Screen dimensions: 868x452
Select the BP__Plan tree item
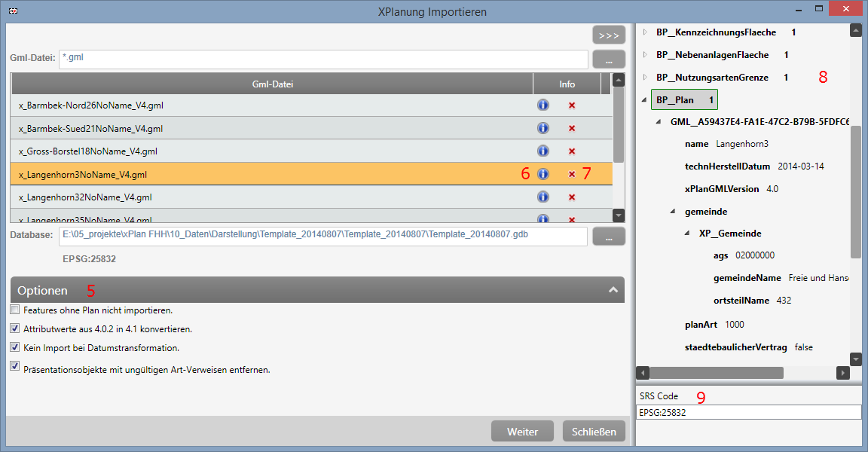pos(685,99)
